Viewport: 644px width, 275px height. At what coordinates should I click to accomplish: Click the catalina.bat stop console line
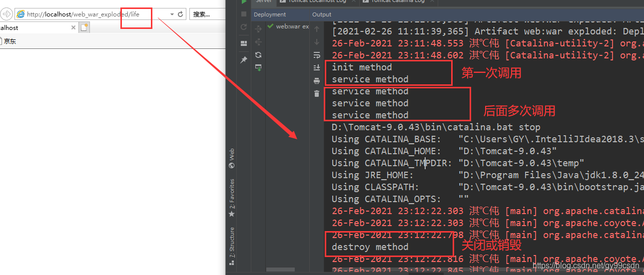[436, 127]
